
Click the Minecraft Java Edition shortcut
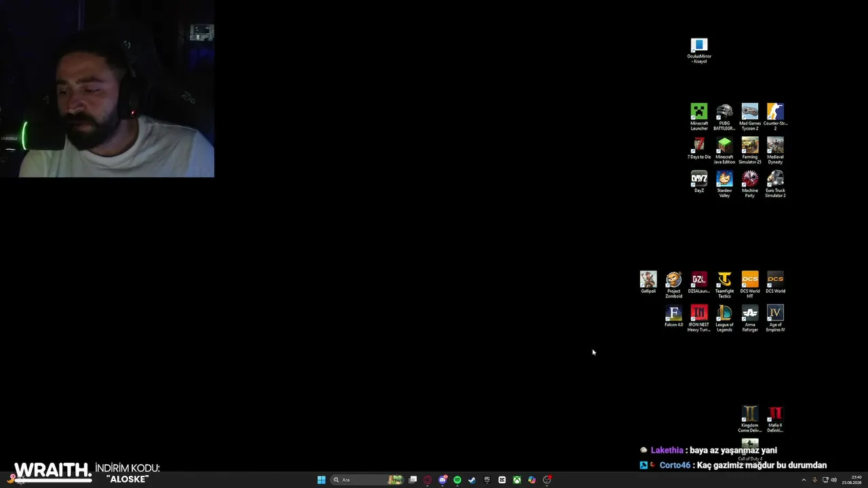[x=724, y=150]
